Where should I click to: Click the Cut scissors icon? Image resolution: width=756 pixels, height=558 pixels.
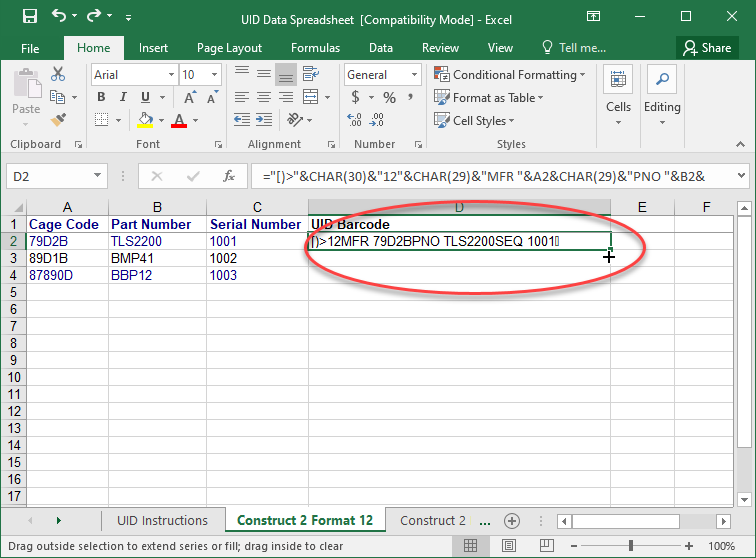pos(58,74)
